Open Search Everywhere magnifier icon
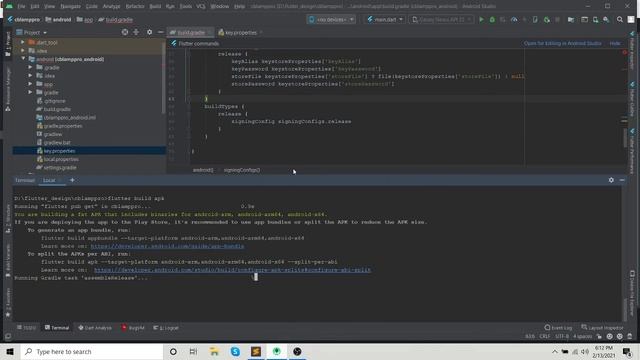This screenshot has width=640, height=360. click(620, 20)
